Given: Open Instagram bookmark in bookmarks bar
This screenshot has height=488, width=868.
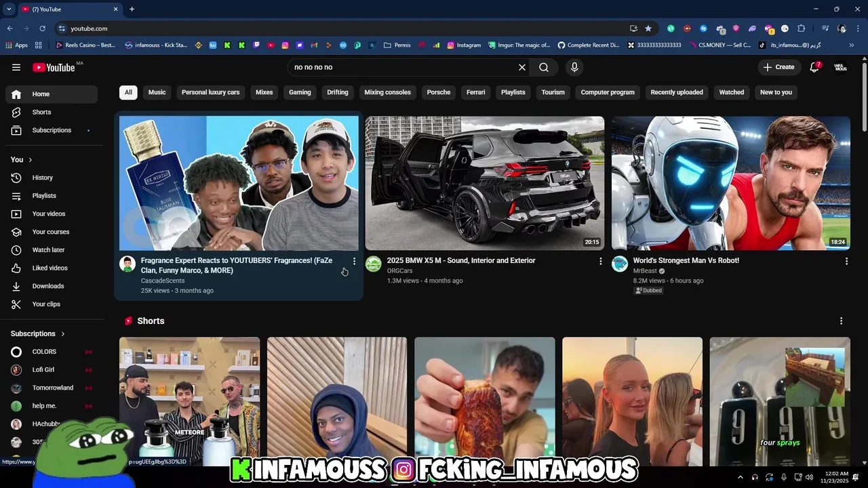Looking at the screenshot, I should pyautogui.click(x=464, y=45).
